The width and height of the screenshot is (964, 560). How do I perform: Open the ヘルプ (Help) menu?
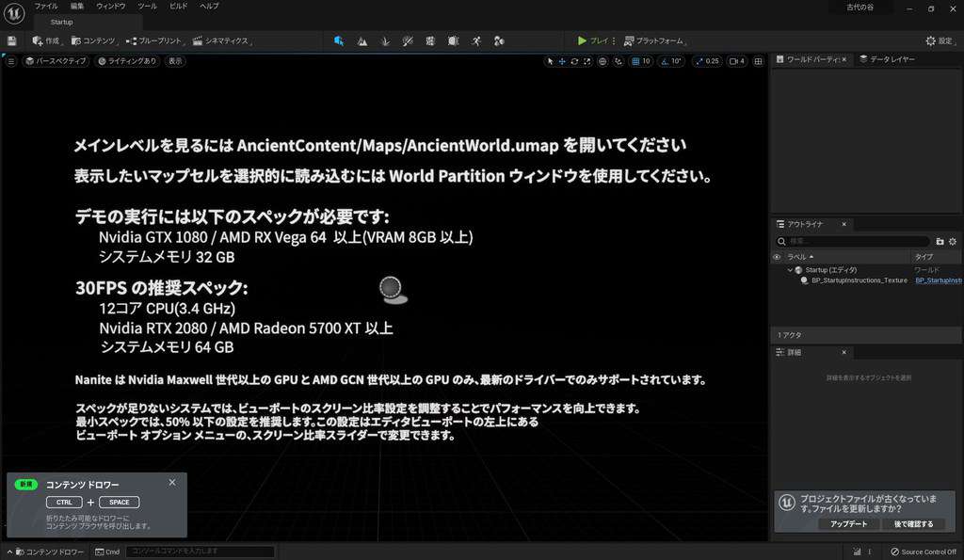[x=209, y=7]
